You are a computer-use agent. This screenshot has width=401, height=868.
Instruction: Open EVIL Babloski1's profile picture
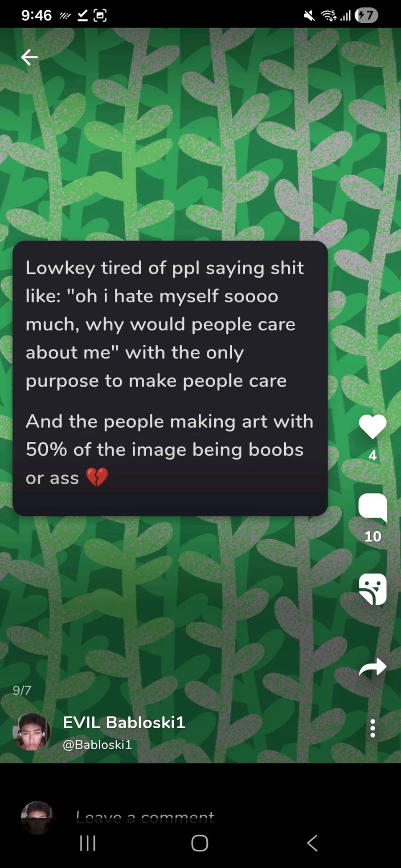(x=31, y=732)
